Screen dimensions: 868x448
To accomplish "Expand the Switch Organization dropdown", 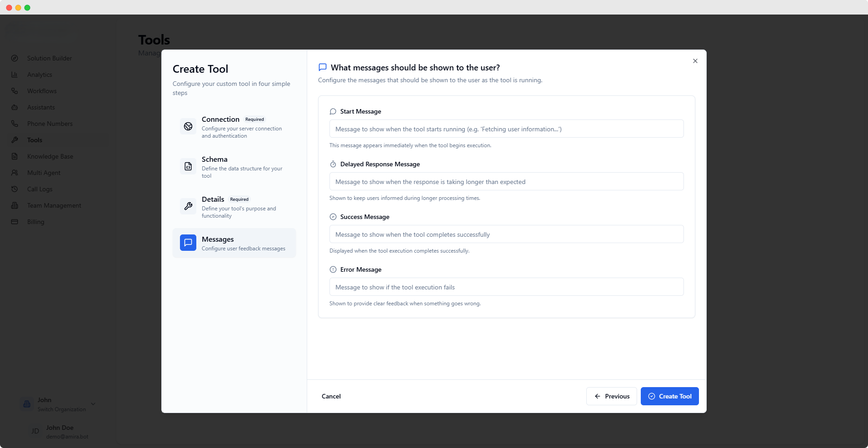I will click(x=93, y=404).
